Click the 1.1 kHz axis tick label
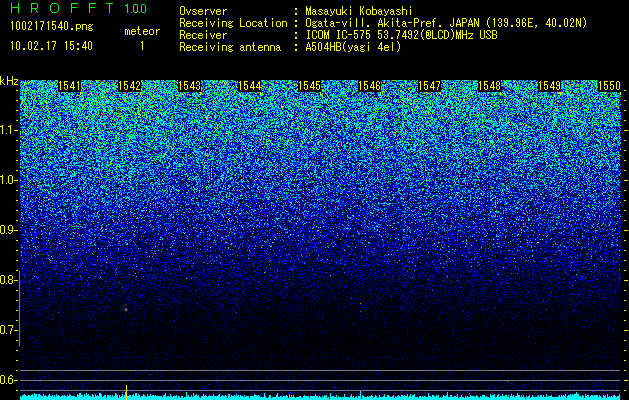The width and height of the screenshot is (629, 400). (x=9, y=130)
